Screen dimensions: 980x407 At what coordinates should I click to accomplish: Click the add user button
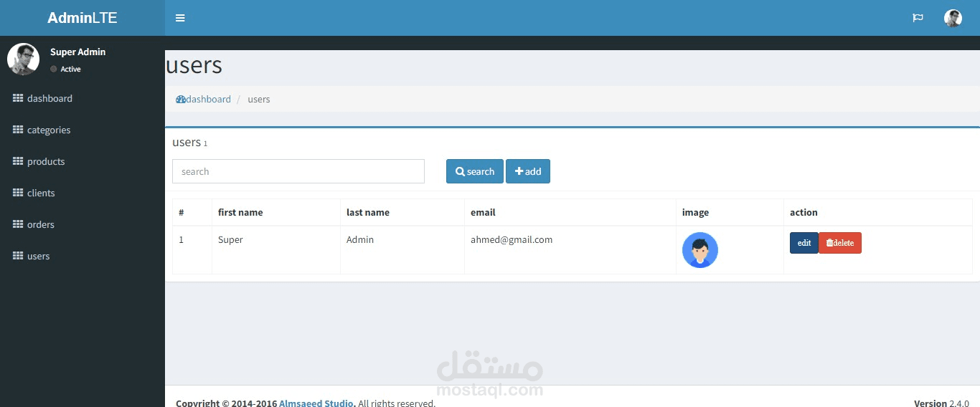pyautogui.click(x=528, y=171)
